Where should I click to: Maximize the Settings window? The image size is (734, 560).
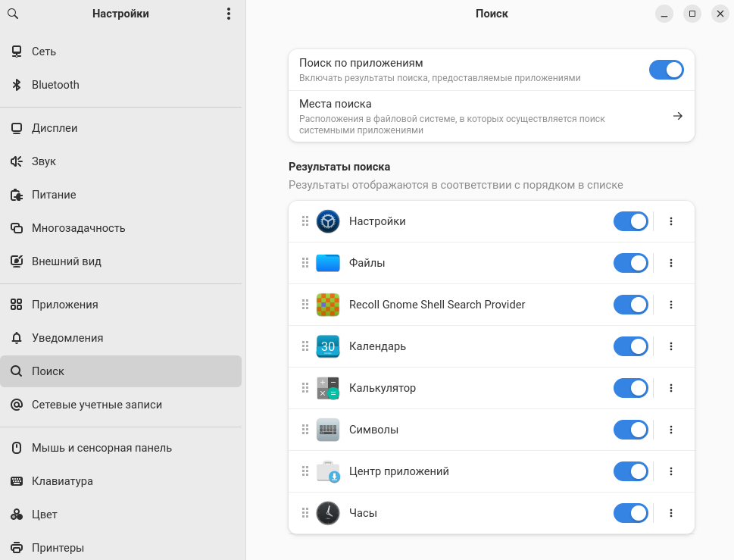coord(692,14)
